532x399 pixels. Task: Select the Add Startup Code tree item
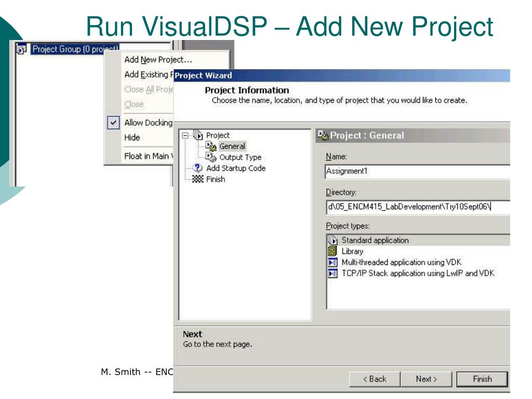pos(236,168)
